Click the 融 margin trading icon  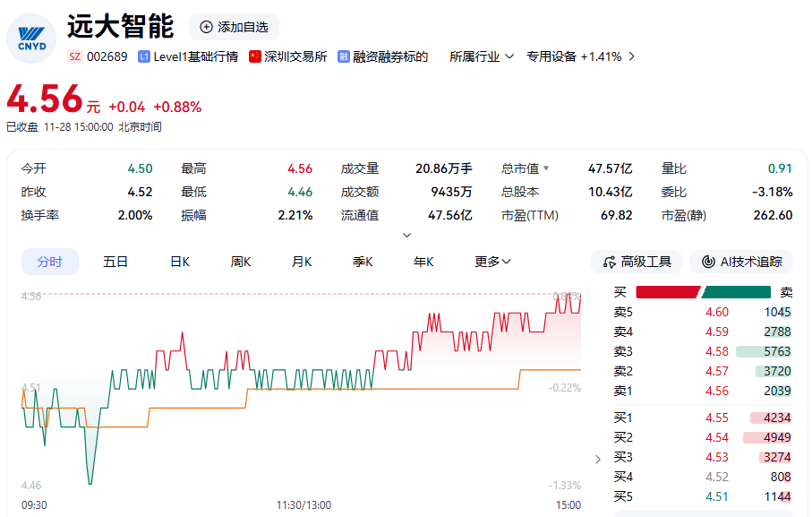pyautogui.click(x=343, y=56)
